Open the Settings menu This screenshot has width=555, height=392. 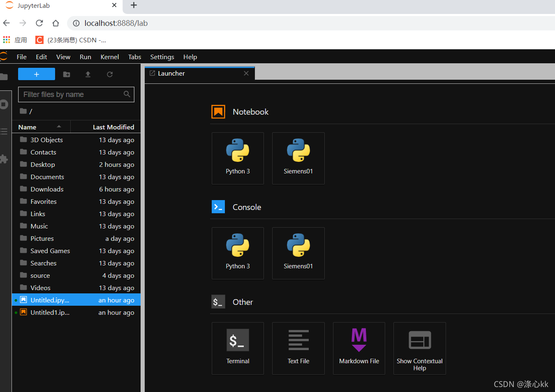tap(162, 57)
